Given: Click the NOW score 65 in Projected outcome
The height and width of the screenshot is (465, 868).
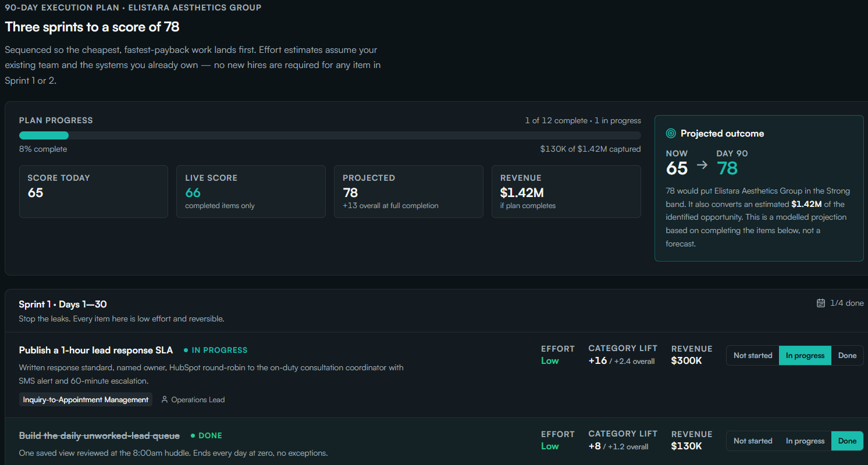Looking at the screenshot, I should [x=677, y=168].
